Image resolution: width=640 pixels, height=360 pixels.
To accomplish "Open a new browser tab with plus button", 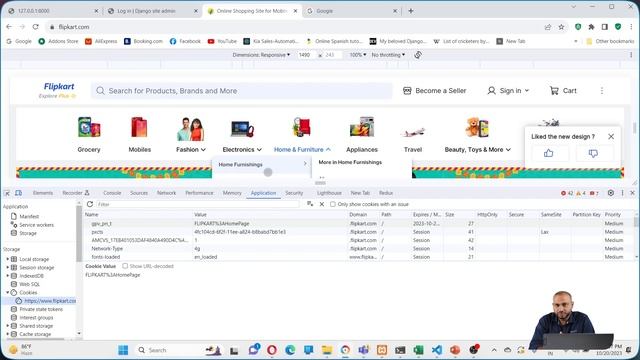I will point(411,11).
